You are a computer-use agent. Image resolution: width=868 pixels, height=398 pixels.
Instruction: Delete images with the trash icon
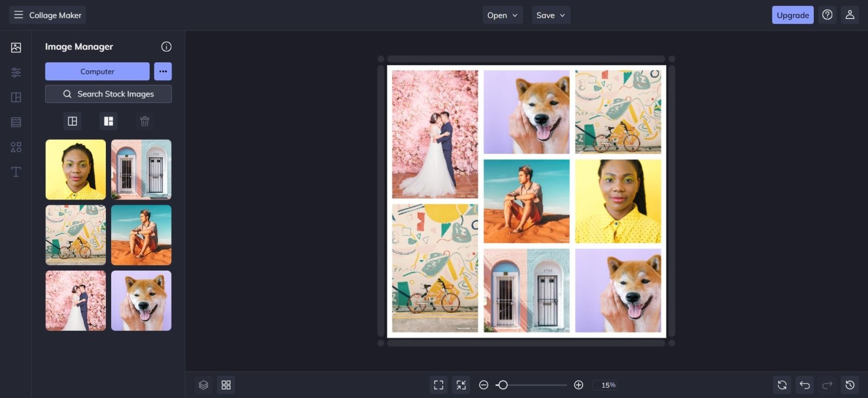145,121
